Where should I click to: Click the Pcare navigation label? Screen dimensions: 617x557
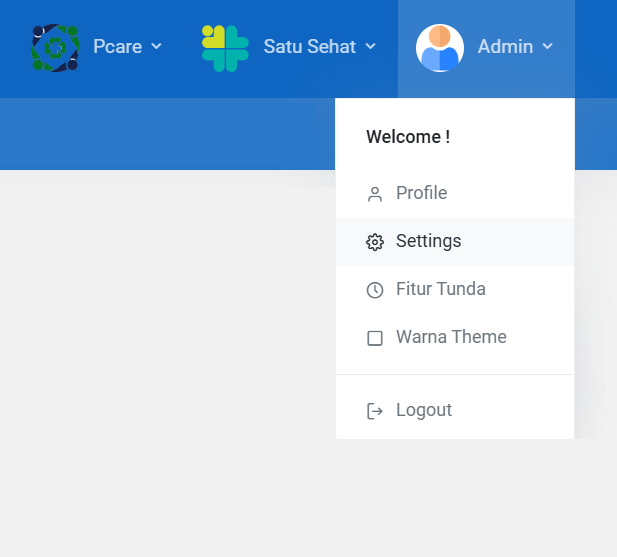[118, 46]
